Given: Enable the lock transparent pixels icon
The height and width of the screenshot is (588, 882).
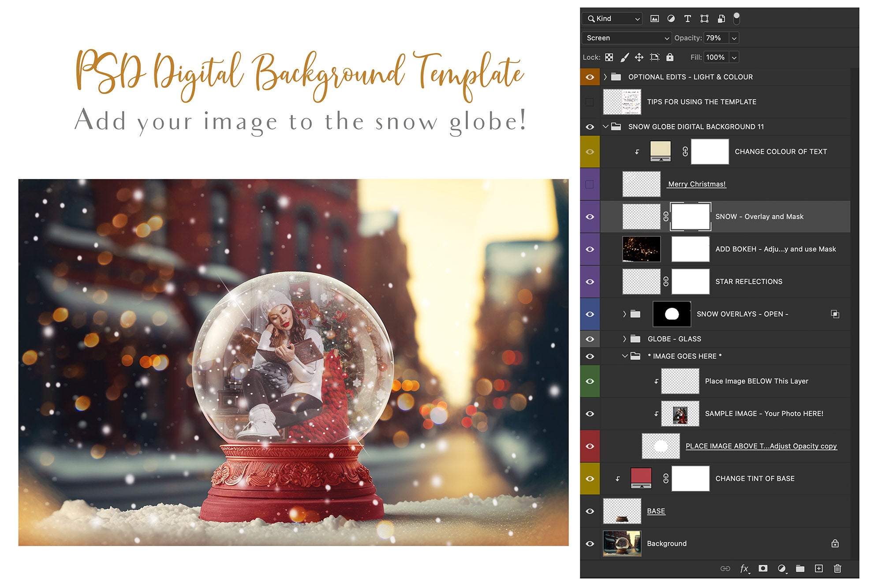Looking at the screenshot, I should [609, 57].
